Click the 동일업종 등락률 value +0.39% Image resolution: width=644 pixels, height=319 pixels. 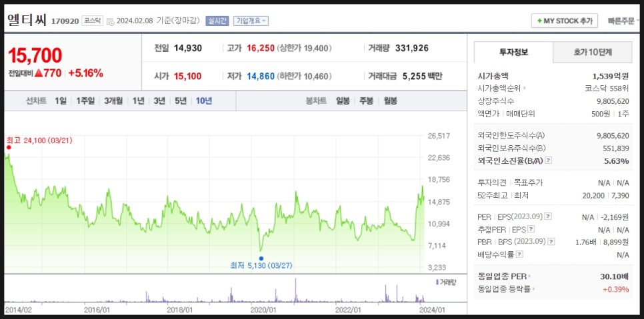[x=615, y=289]
